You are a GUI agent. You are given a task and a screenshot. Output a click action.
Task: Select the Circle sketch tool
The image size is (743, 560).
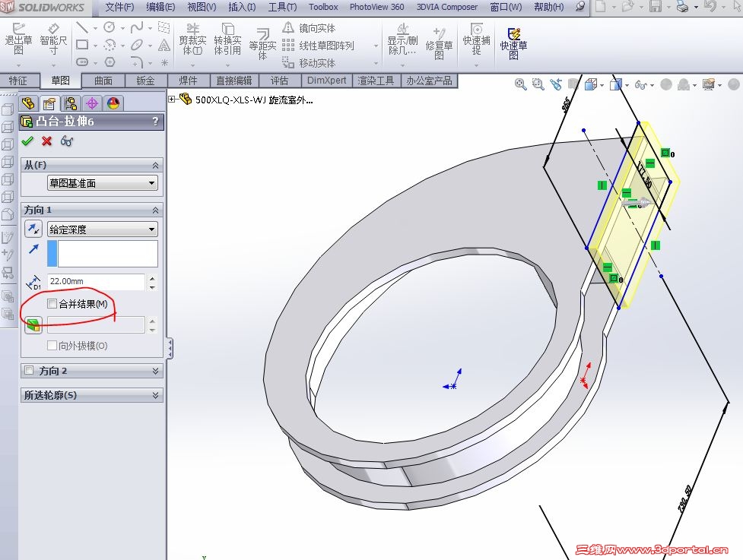[x=110, y=27]
